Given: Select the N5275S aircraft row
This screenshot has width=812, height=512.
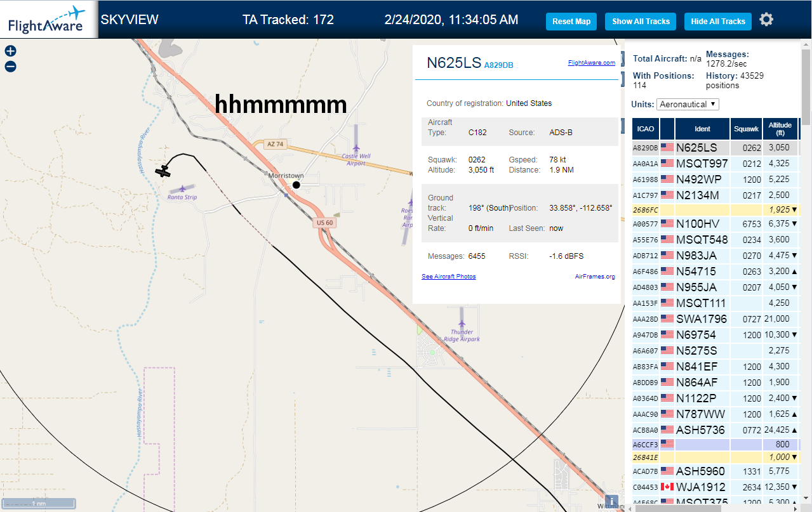Looking at the screenshot, I should (x=715, y=351).
